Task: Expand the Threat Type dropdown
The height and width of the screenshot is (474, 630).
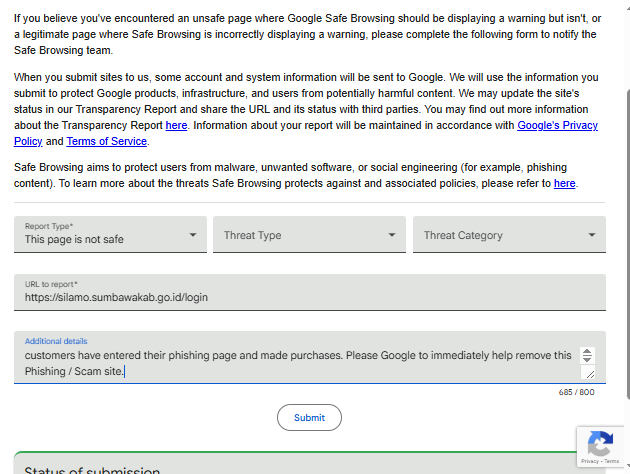Action: pos(308,235)
